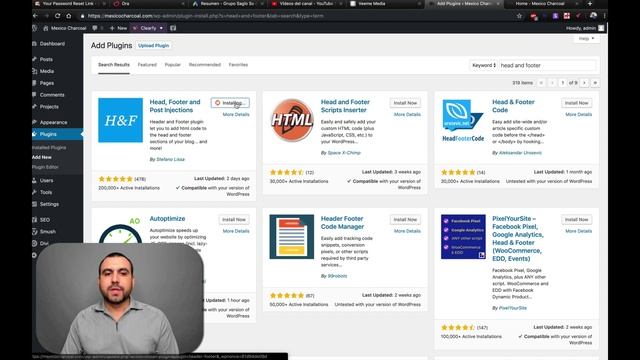Switch to the Videos del canal YouTube tab

[x=306, y=4]
